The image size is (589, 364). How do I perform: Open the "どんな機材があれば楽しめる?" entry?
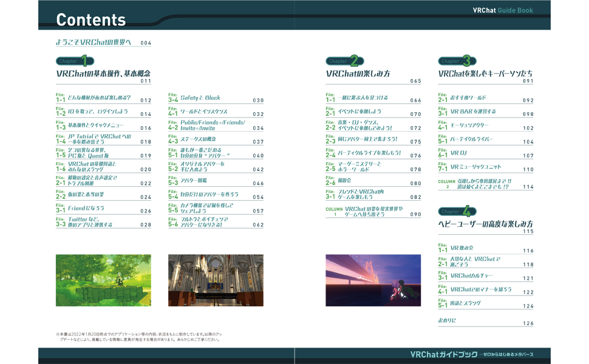[x=99, y=98]
